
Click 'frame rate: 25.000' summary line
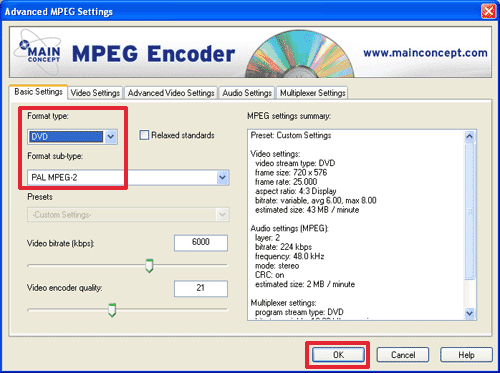pos(286,182)
